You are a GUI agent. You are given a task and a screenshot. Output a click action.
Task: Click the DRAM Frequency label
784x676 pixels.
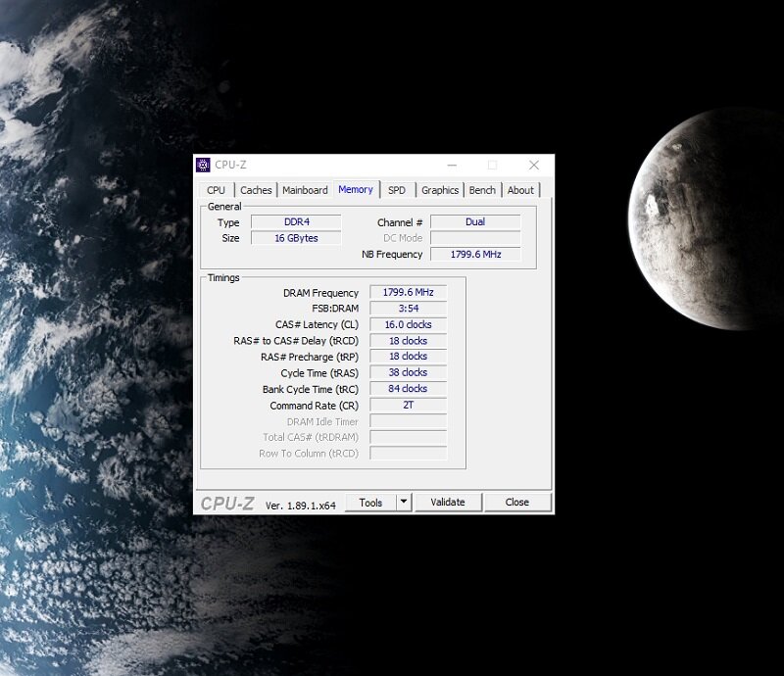pyautogui.click(x=321, y=293)
